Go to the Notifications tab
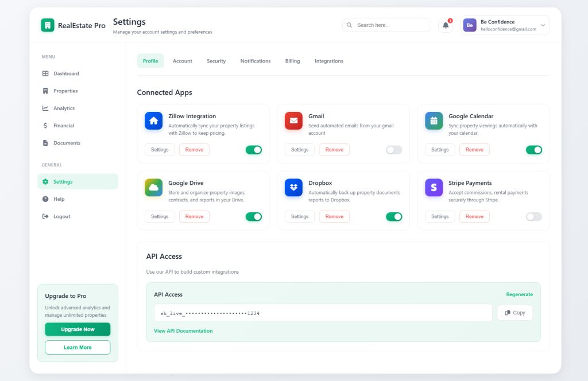The image size is (588, 381). [256, 61]
